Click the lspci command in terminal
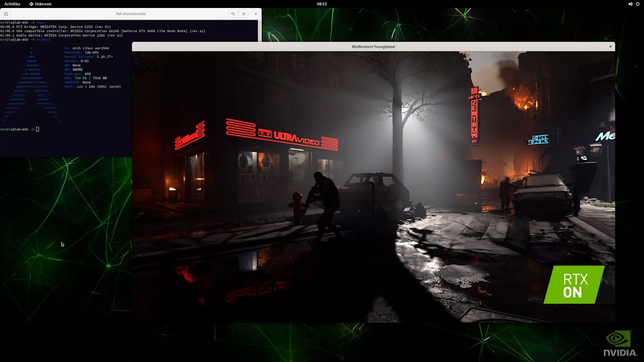The width and height of the screenshot is (644, 362). click(x=41, y=23)
